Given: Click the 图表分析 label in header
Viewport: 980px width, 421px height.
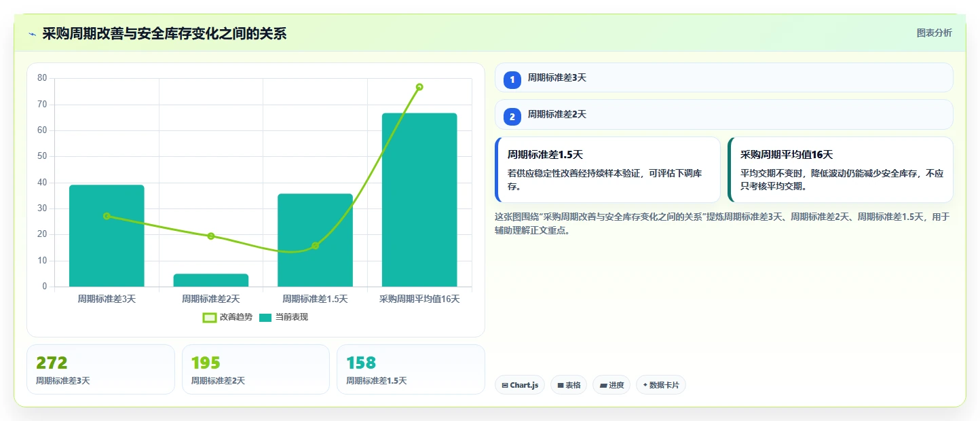Looking at the screenshot, I should pos(934,33).
